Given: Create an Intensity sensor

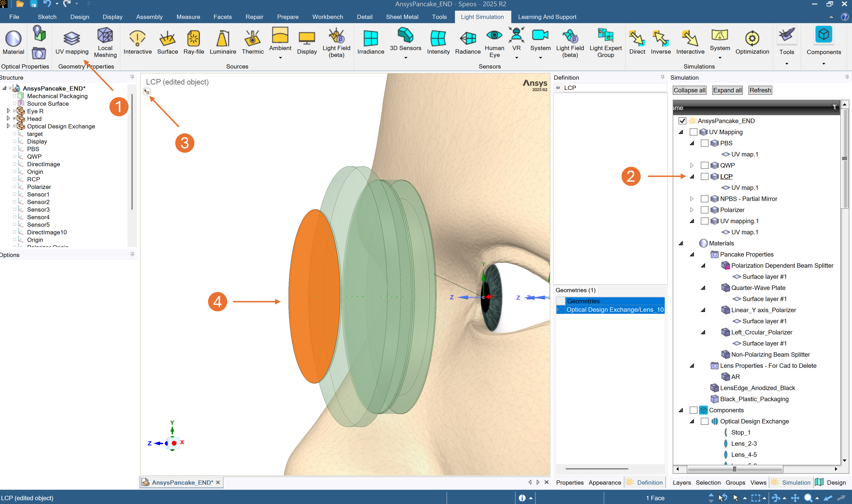Looking at the screenshot, I should tap(438, 42).
